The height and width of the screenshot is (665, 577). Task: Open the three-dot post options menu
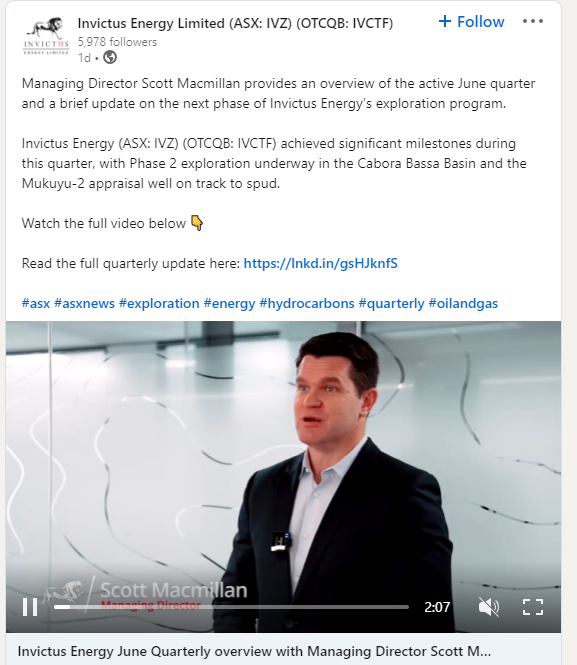coord(533,21)
